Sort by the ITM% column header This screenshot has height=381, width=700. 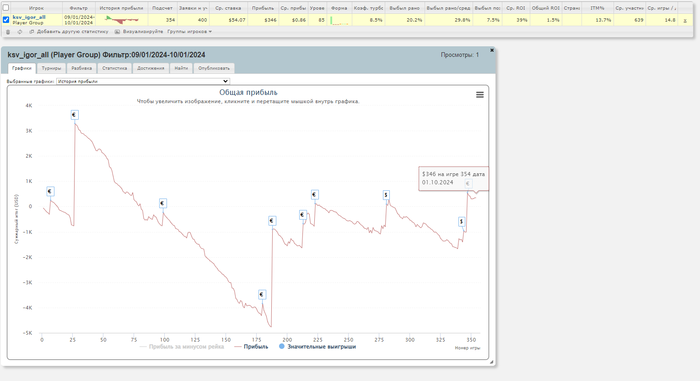[x=597, y=8]
